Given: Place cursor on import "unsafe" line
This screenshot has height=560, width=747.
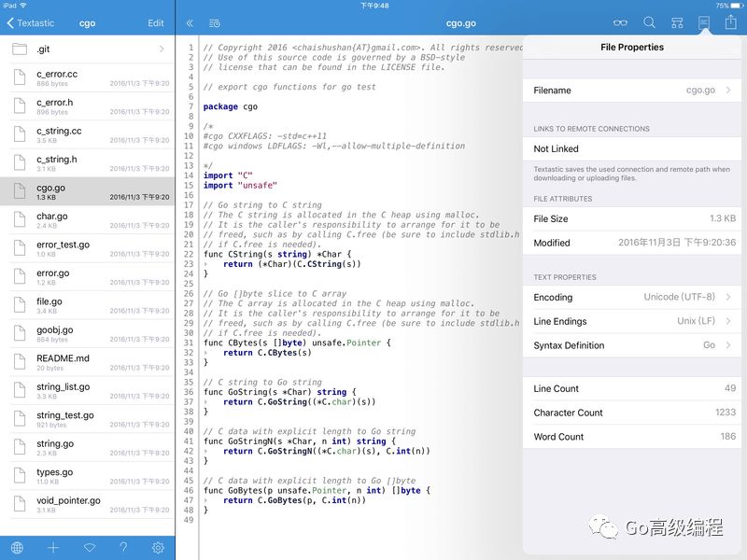Looking at the screenshot, I should click(240, 185).
